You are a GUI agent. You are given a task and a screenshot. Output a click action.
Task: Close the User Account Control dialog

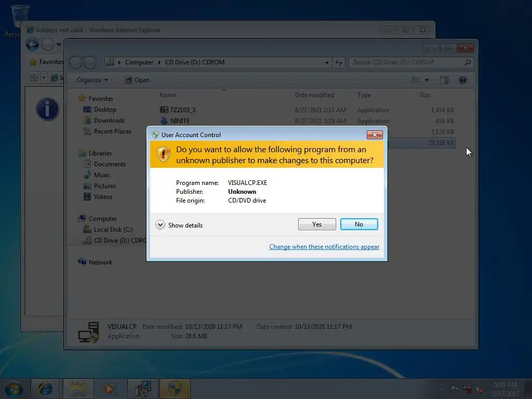pos(375,135)
